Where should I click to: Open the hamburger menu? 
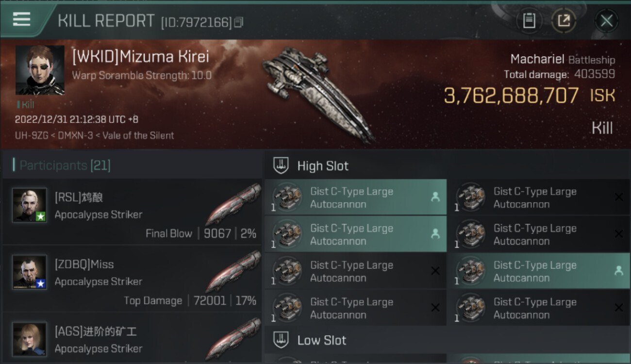(22, 19)
